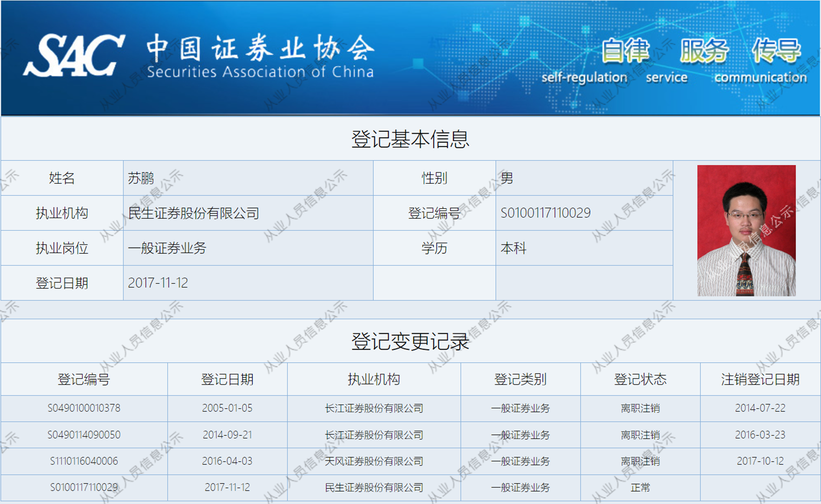The width and height of the screenshot is (821, 504).
Task: Click 民生证券股份有限公司 in basic info table
Action: [x=194, y=213]
